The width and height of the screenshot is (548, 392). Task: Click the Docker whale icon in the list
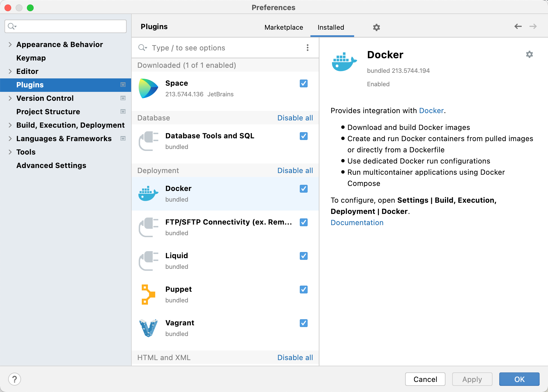point(148,193)
